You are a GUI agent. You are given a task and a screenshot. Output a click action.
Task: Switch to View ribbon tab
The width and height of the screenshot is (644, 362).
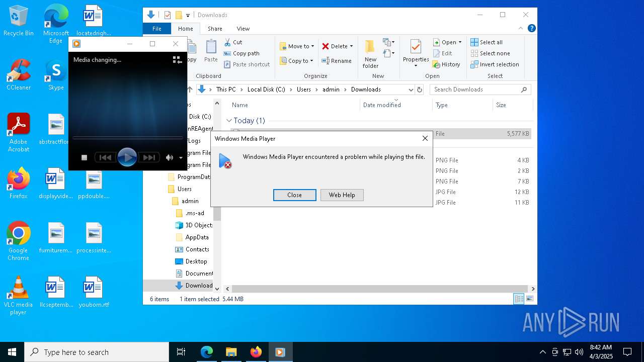point(243,29)
